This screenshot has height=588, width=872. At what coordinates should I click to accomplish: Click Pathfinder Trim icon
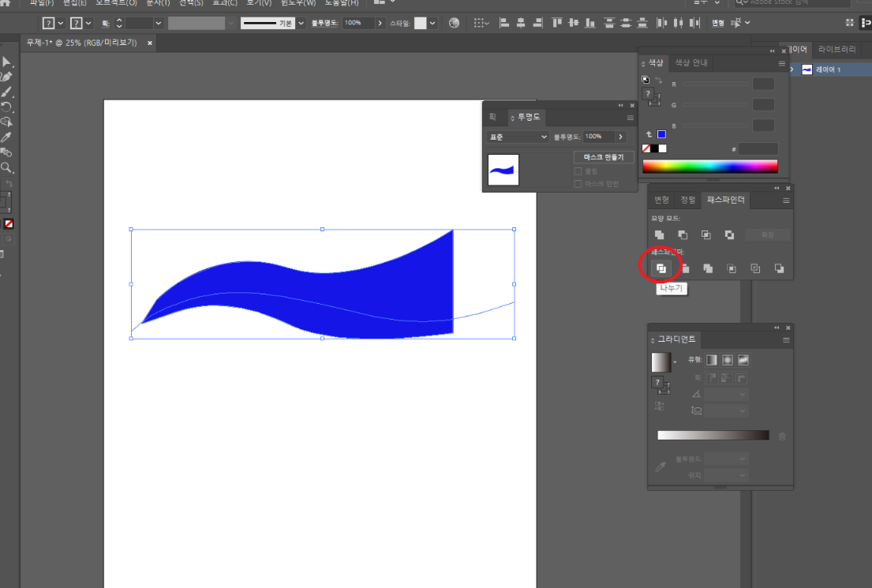point(685,268)
